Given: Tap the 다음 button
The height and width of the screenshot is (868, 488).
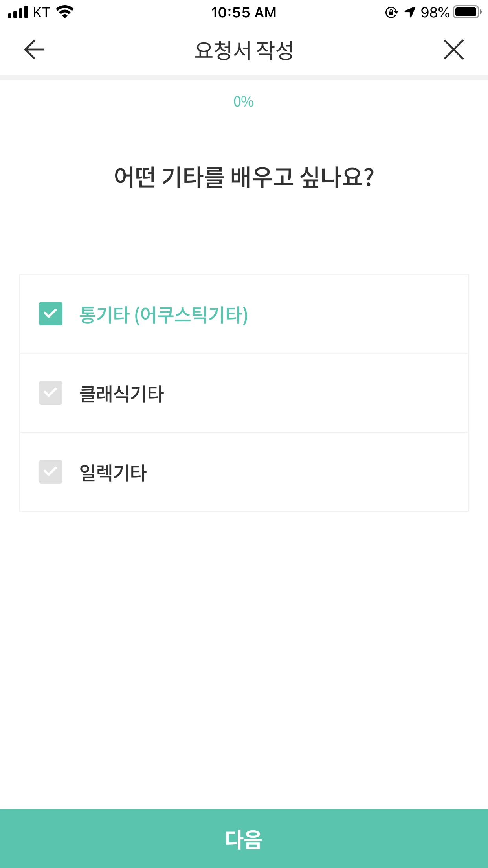Looking at the screenshot, I should pos(244,839).
